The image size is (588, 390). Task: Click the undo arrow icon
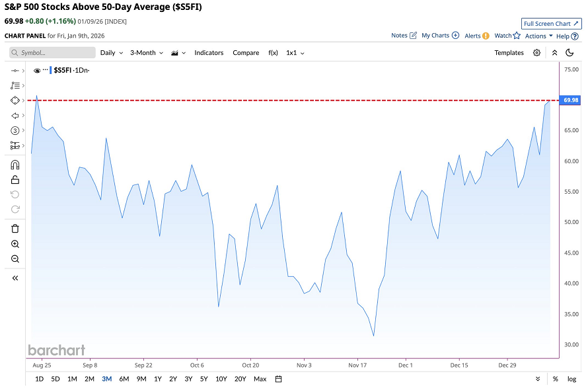click(15, 194)
